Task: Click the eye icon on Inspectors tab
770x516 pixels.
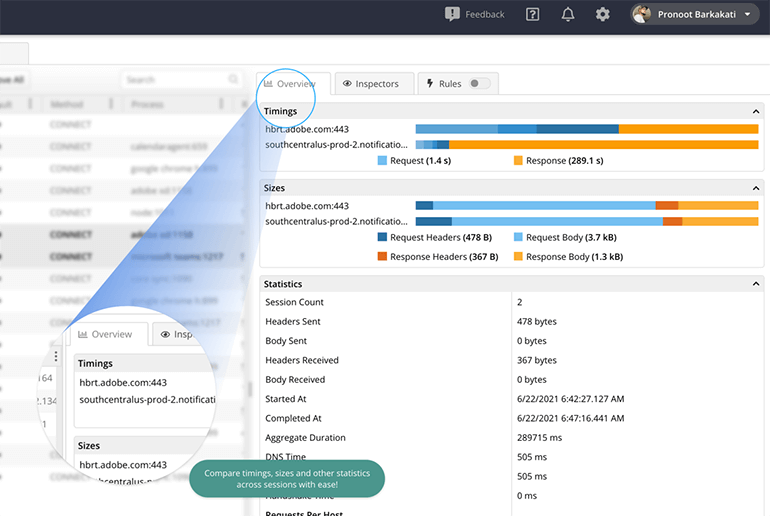Action: 347,84
